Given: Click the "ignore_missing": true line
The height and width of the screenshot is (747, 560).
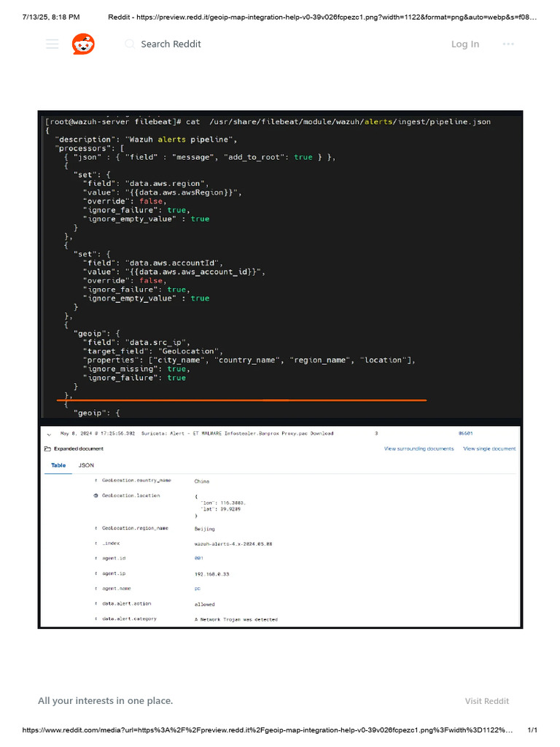Looking at the screenshot, I should click(x=136, y=368).
